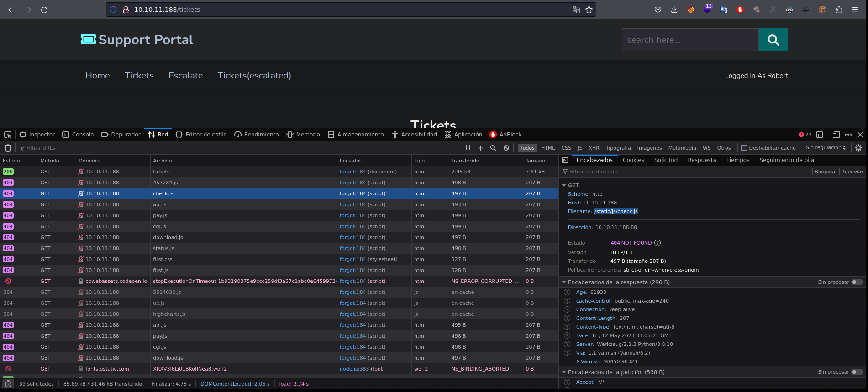Open the Consola panel tab
Image resolution: width=868 pixels, height=392 pixels.
[78, 135]
